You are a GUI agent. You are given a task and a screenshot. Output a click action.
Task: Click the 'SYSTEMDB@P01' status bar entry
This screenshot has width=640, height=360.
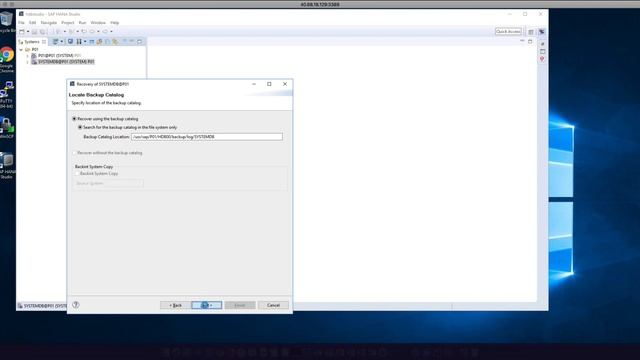point(42,306)
